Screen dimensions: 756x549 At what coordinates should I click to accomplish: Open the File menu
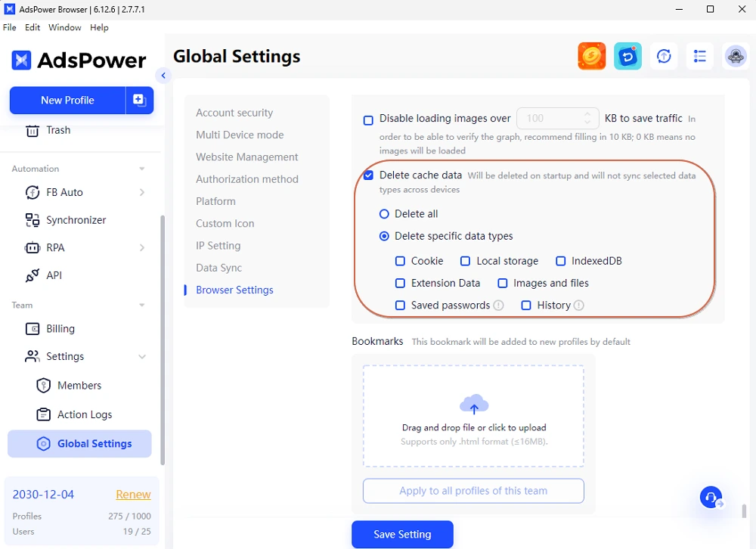coord(9,27)
